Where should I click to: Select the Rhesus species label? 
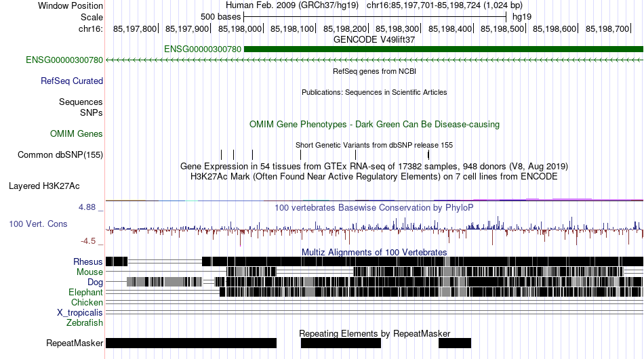88,261
